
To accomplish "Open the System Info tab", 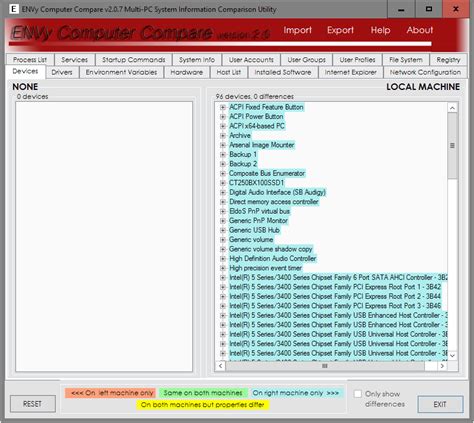I will point(197,60).
